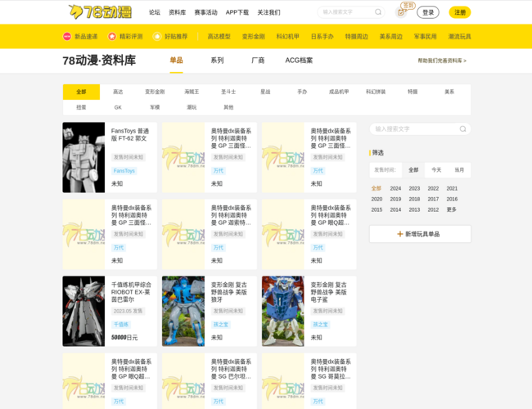This screenshot has height=409, width=532.
Task: Select 今天 release time filter
Action: click(x=436, y=170)
